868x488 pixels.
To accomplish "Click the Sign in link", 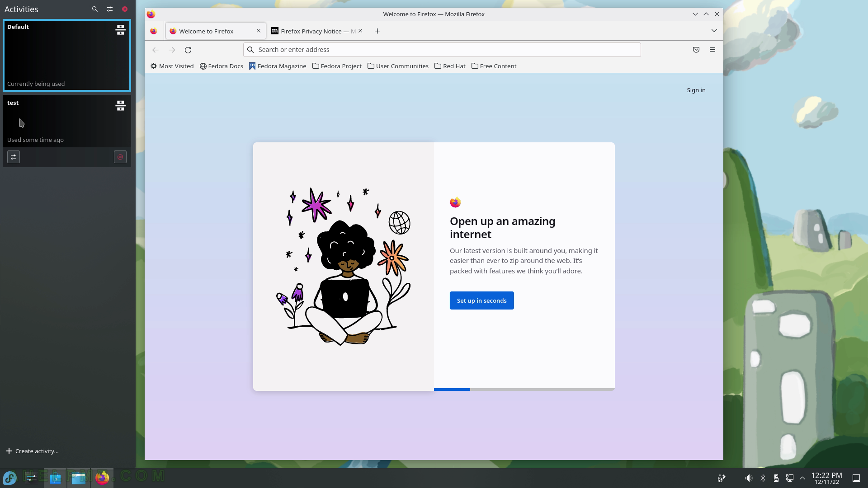I will [696, 90].
